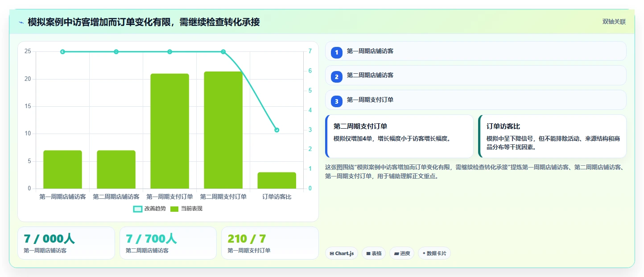The width and height of the screenshot is (644, 277).
Task: Click the right axis value 7
Action: point(310,51)
